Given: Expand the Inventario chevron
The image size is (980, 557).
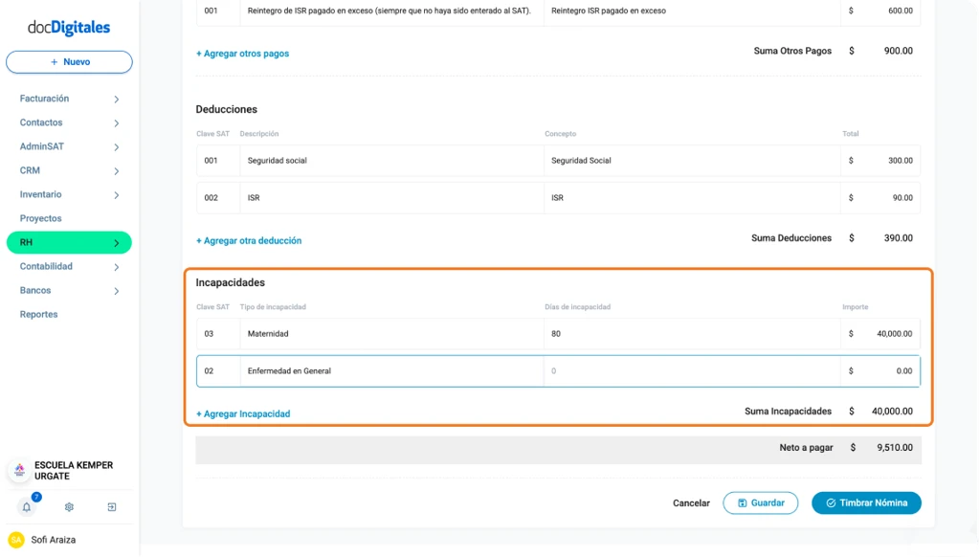Looking at the screenshot, I should click(116, 195).
